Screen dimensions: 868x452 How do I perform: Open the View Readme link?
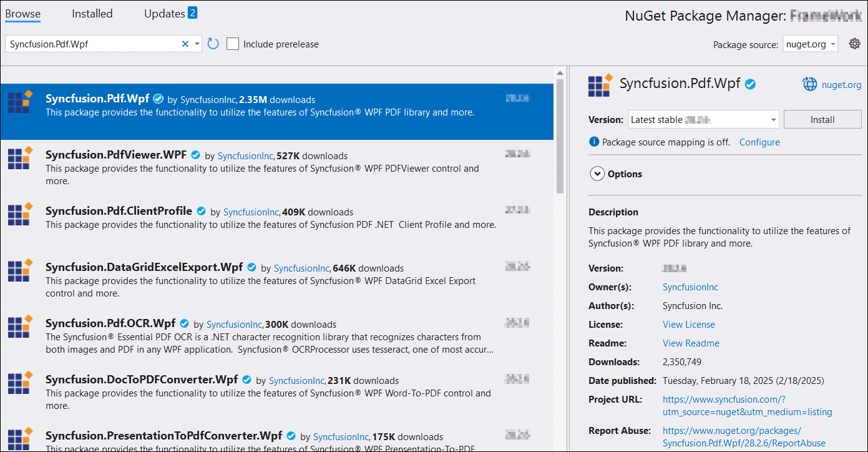[691, 343]
